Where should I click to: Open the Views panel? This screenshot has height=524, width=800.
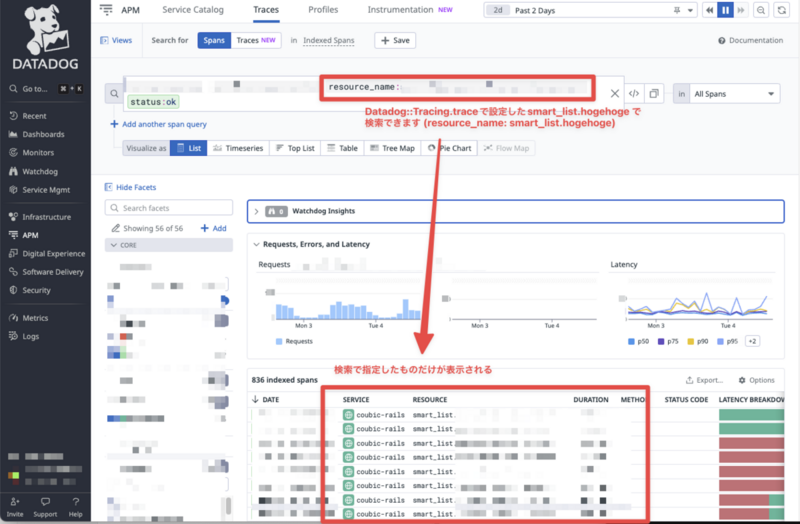pyautogui.click(x=116, y=40)
